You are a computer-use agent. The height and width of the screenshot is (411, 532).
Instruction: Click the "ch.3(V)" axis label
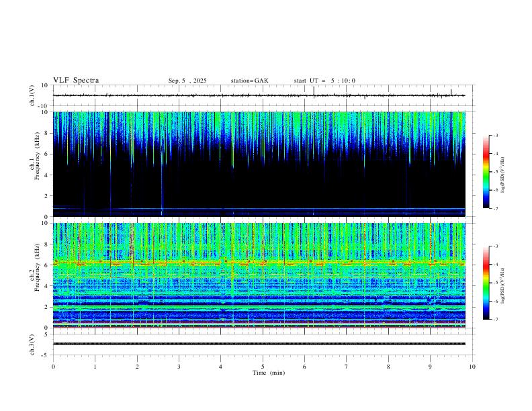(32, 345)
